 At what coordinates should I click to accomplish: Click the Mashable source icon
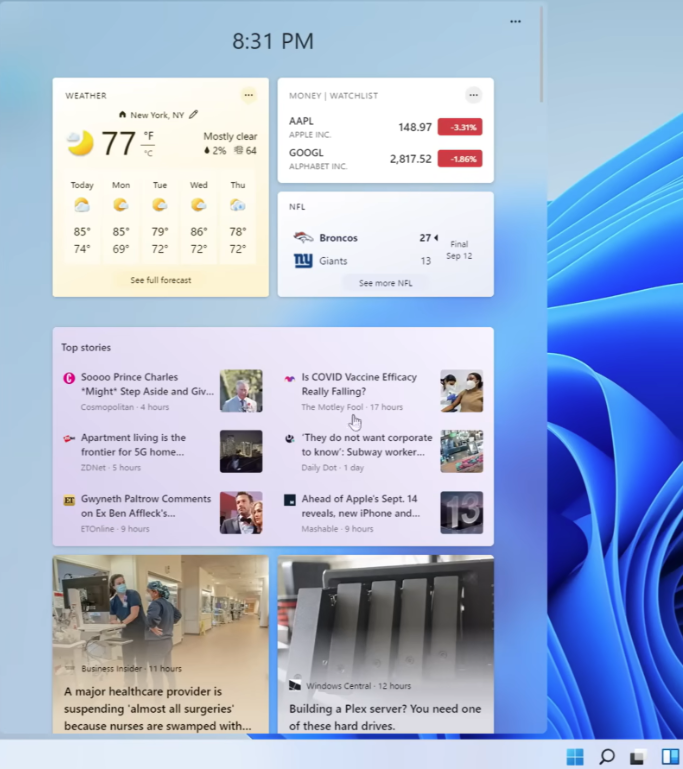290,500
